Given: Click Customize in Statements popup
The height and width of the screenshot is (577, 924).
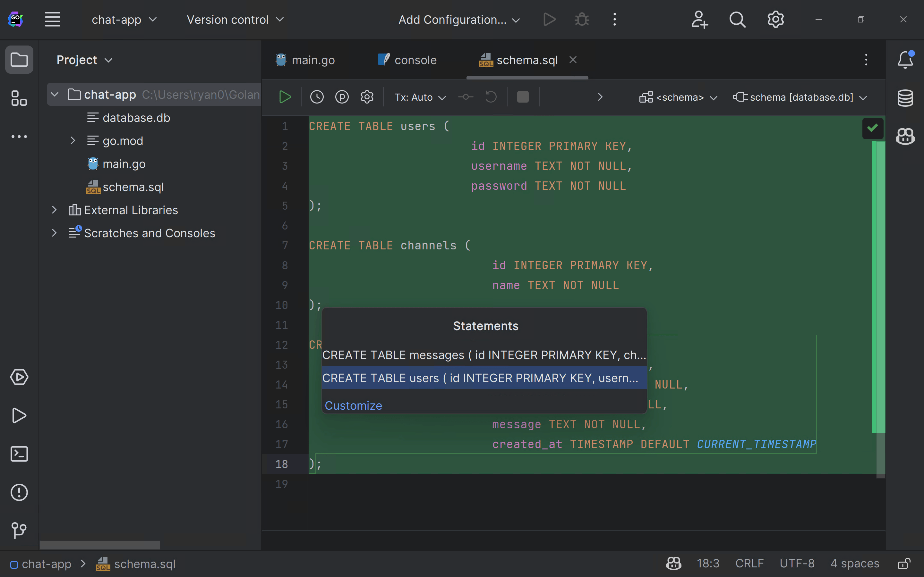Looking at the screenshot, I should pos(353,406).
